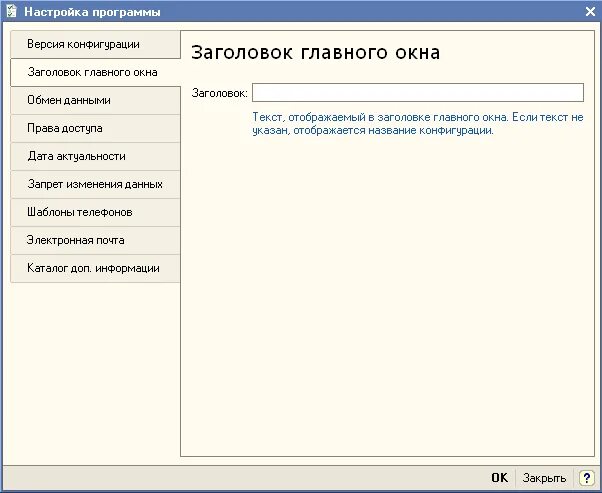Click into the Заголовок text field
The height and width of the screenshot is (493, 602).
(418, 93)
